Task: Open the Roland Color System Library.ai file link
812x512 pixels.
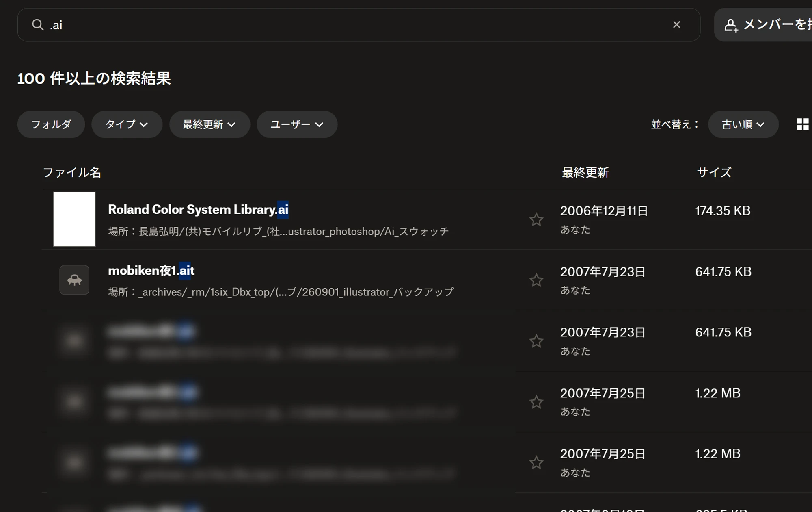Action: [198, 210]
